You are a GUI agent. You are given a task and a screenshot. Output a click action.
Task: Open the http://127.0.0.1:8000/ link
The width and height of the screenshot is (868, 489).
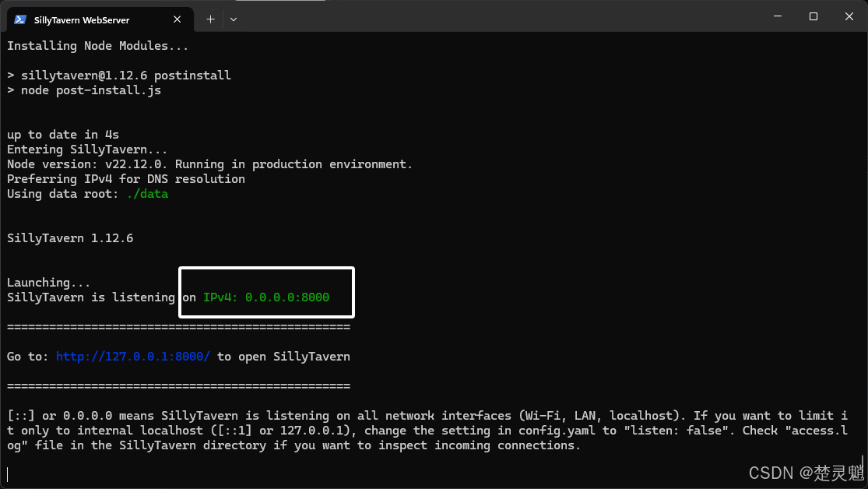(133, 357)
